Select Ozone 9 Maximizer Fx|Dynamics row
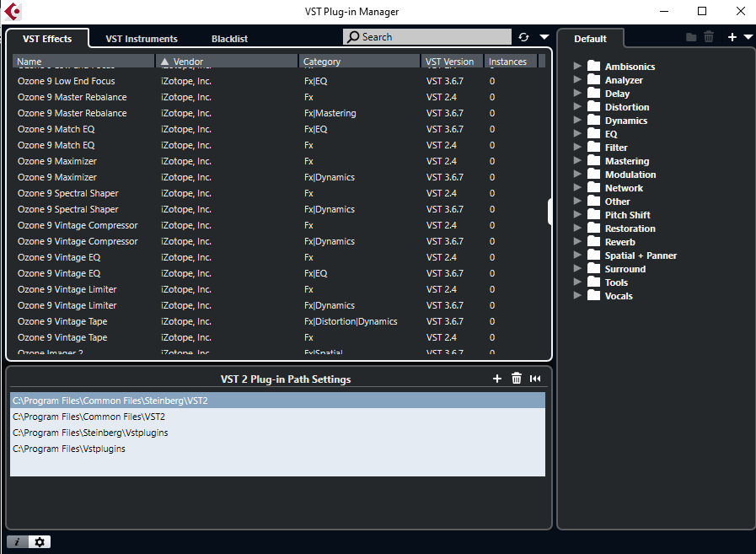Screen dimensions: 756x554 click(x=278, y=177)
